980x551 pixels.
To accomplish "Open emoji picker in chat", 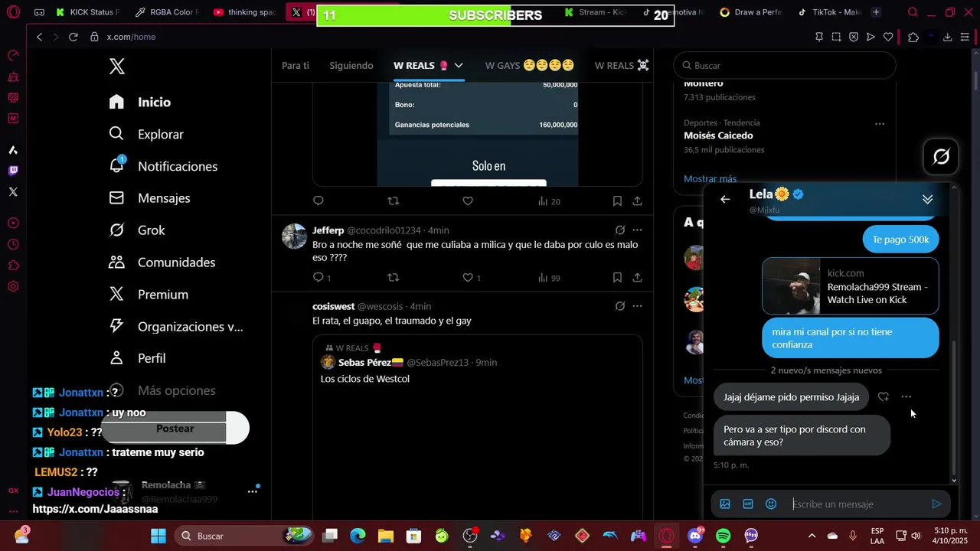I will (x=771, y=504).
